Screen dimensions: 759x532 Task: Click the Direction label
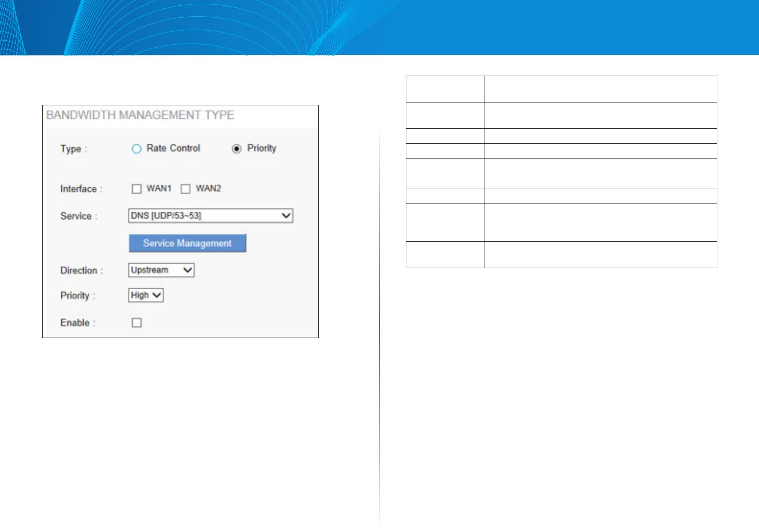[x=81, y=271]
